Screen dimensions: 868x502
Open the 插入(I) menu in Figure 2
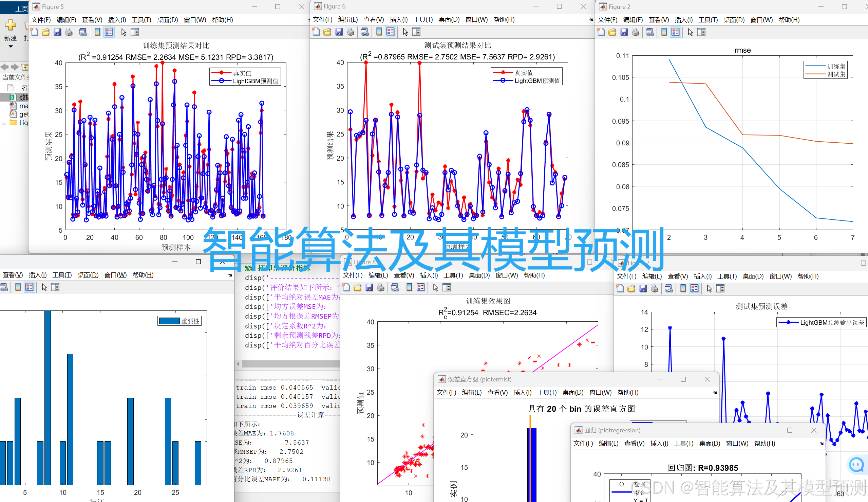point(683,20)
